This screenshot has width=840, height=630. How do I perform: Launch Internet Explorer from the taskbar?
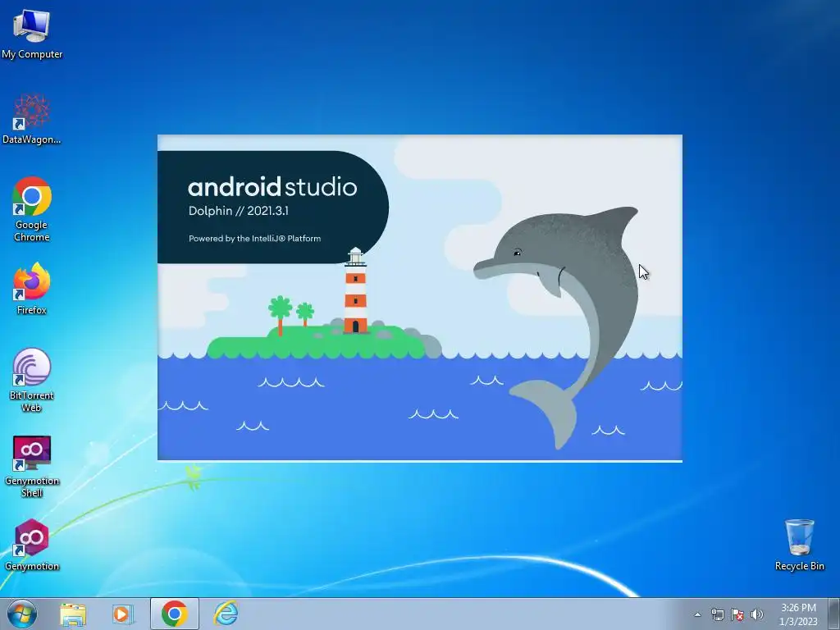226,614
